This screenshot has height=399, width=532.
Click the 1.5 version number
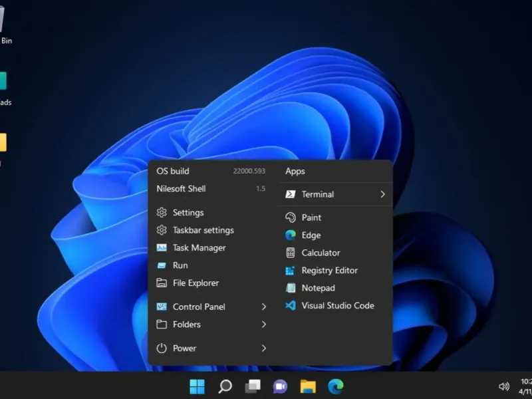tap(261, 189)
